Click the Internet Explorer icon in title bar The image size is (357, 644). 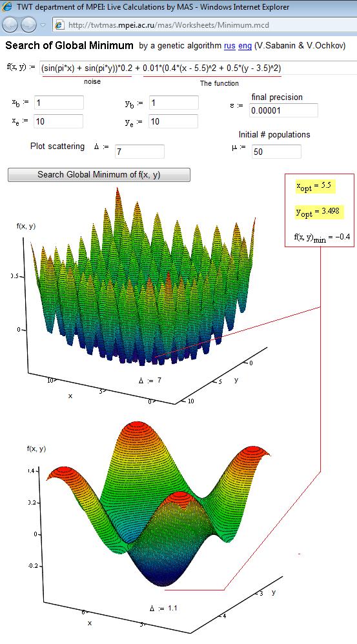coord(6,7)
